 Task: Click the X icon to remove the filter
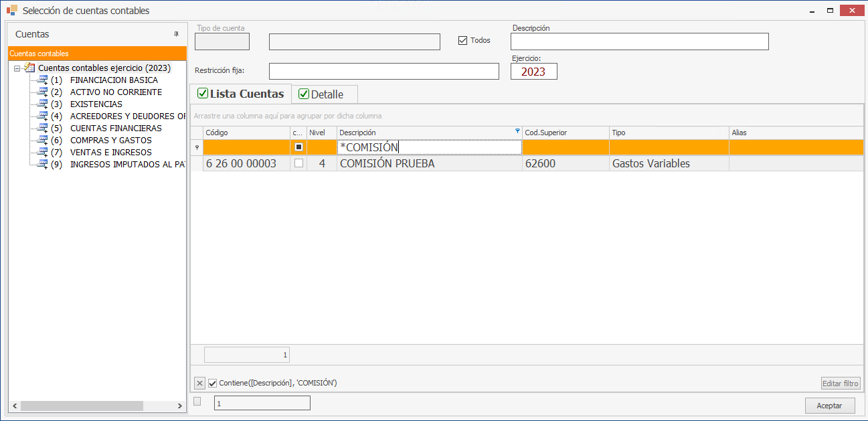[x=199, y=384]
